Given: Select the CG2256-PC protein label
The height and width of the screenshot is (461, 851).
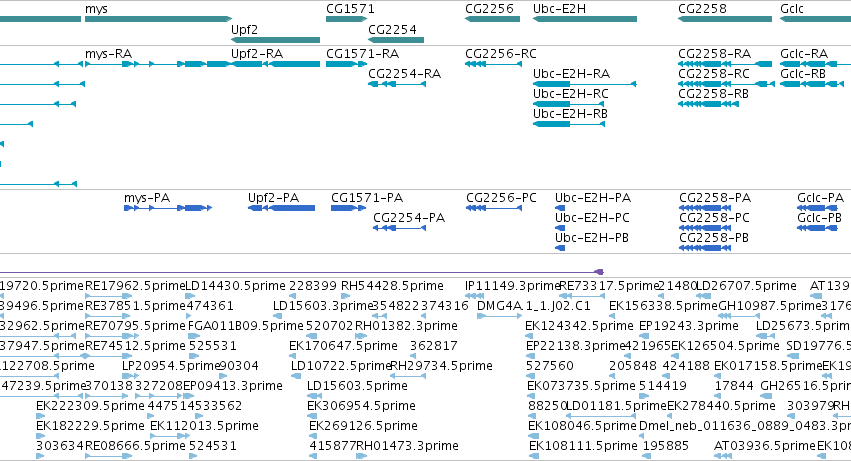Looking at the screenshot, I should 501,198.
